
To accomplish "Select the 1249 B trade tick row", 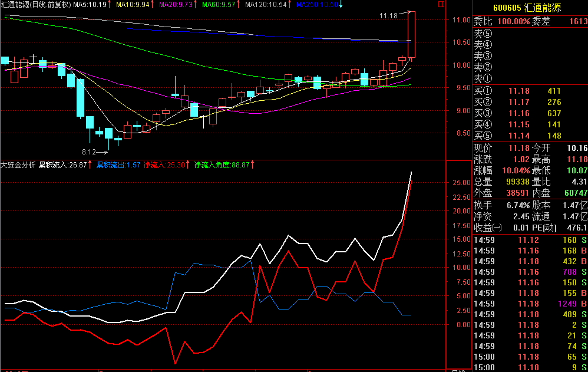I will 530,304.
